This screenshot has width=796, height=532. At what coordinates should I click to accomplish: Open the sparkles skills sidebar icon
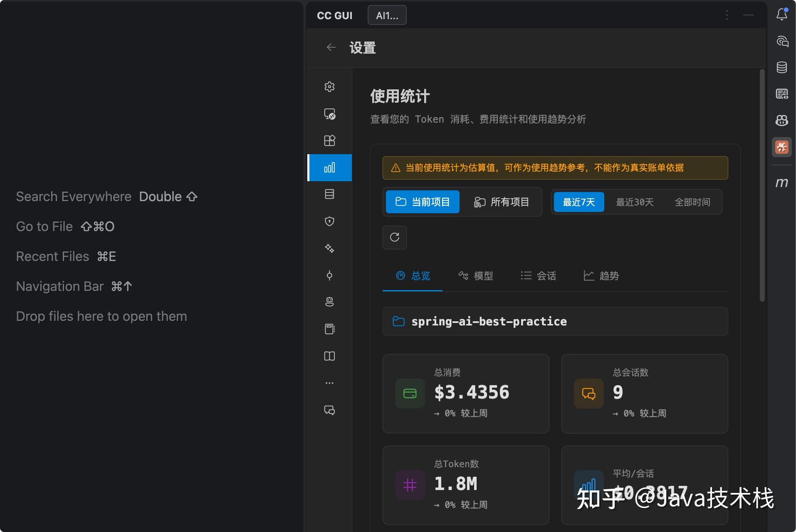tap(329, 248)
